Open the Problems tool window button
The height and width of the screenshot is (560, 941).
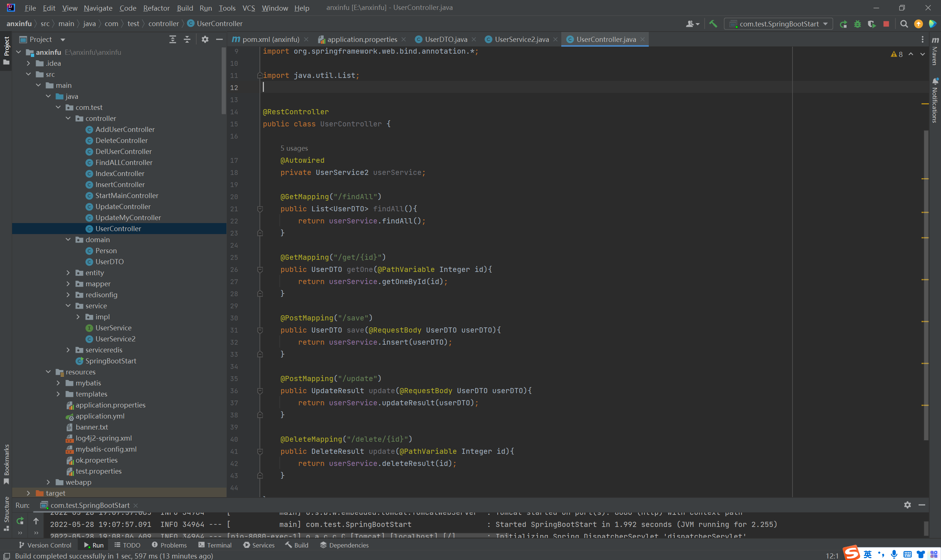pos(169,545)
